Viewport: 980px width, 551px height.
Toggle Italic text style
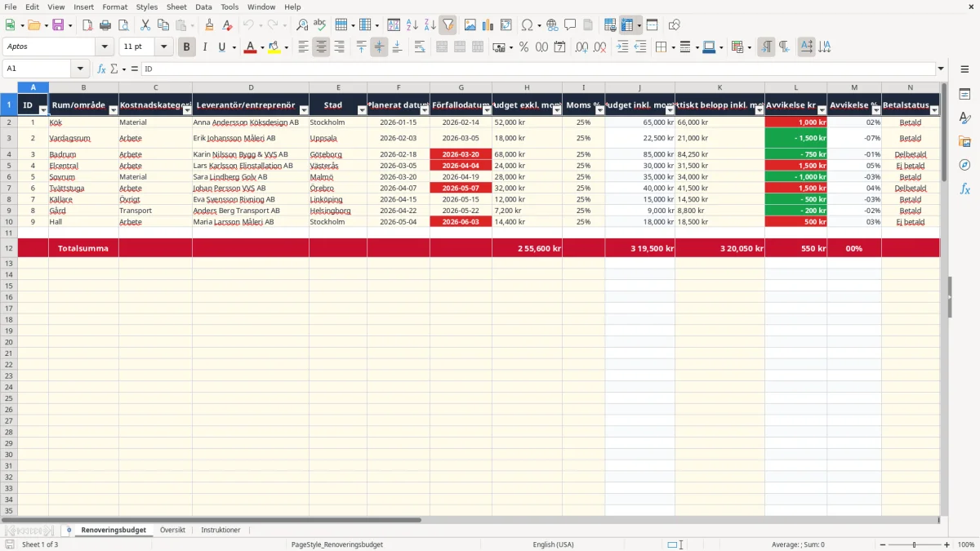204,47
